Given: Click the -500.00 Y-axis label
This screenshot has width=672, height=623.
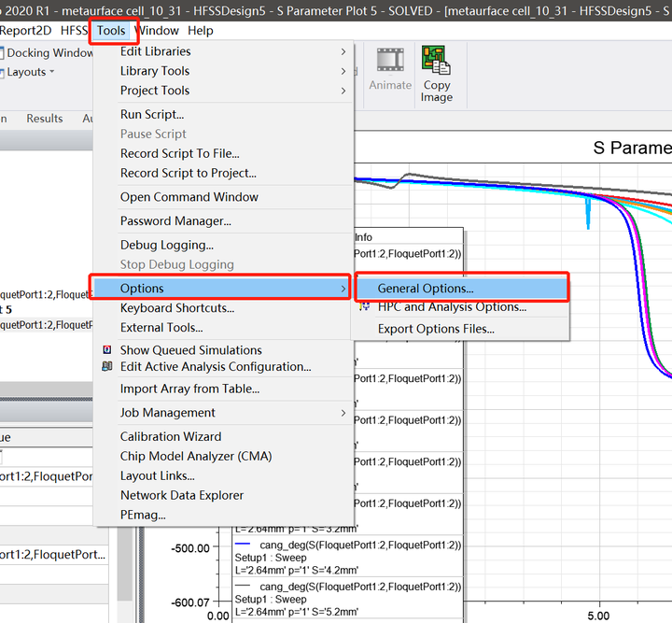Looking at the screenshot, I should [190, 548].
